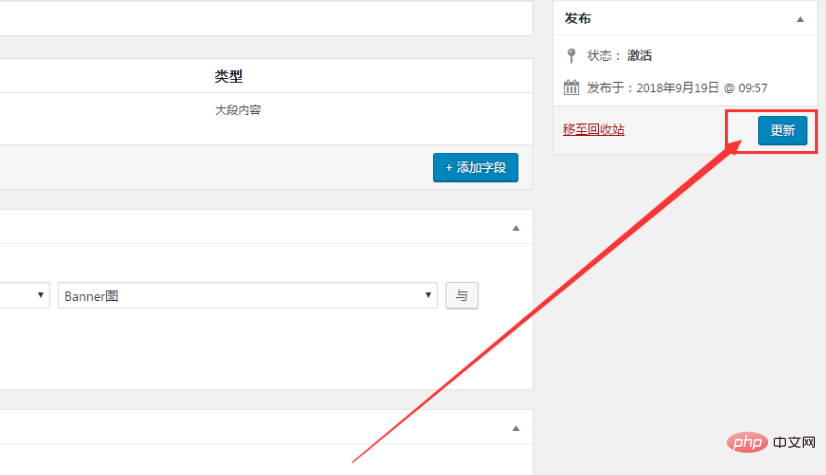
Task: Click the 类型 column header
Action: click(x=228, y=77)
